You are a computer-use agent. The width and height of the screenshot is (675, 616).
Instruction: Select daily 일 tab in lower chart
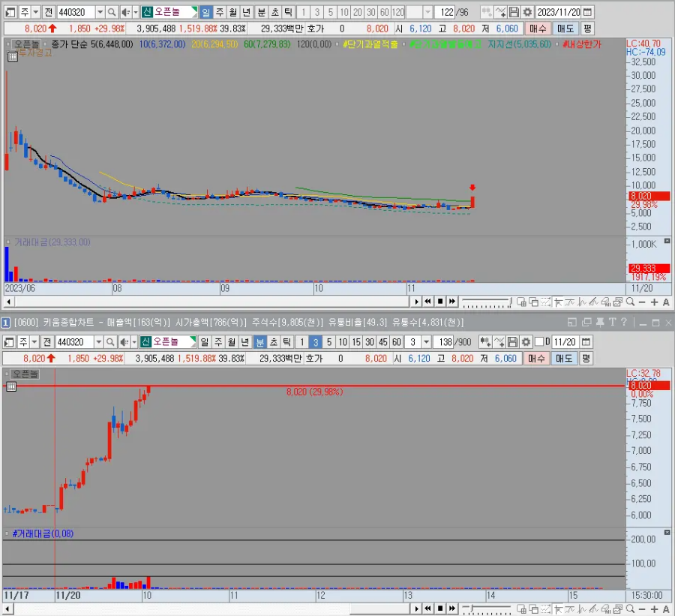205,342
